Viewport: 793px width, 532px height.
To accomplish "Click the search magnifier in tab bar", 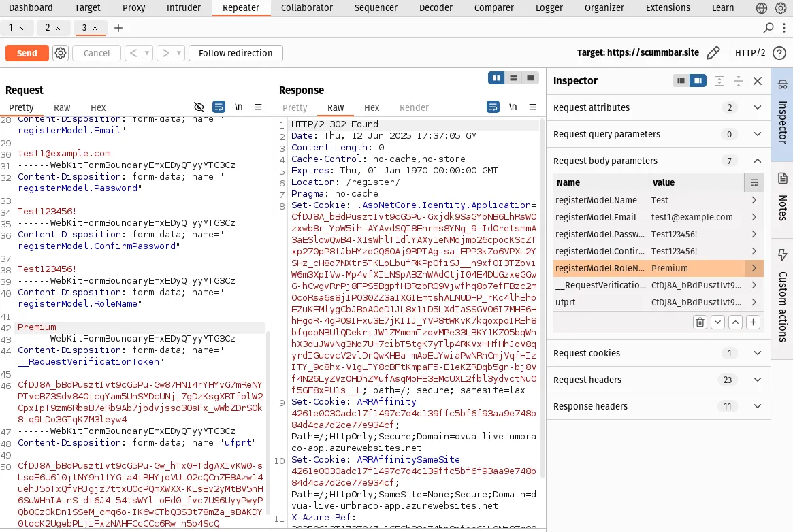I will point(768,28).
